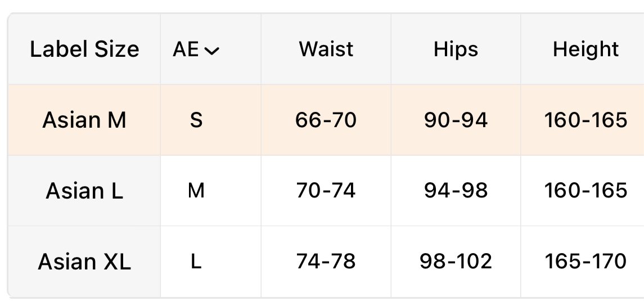This screenshot has width=644, height=301.
Task: Click waist measurement 74-78
Action: (326, 262)
